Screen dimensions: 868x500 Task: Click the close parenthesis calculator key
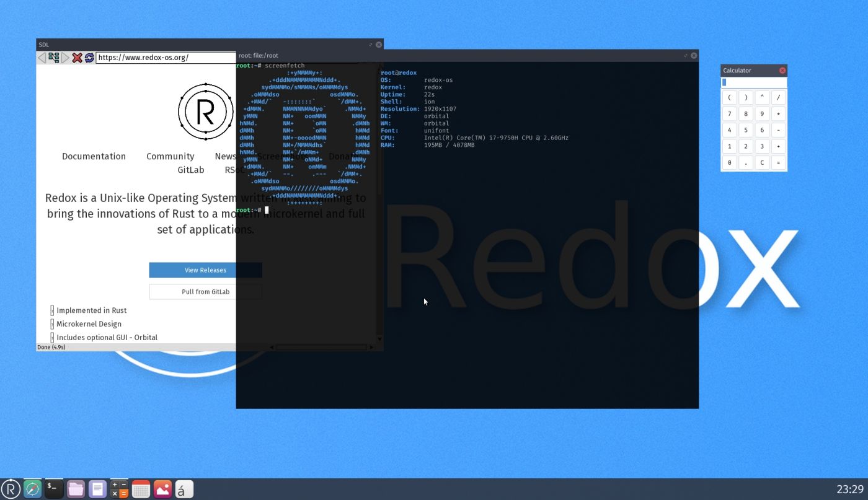[x=746, y=97]
